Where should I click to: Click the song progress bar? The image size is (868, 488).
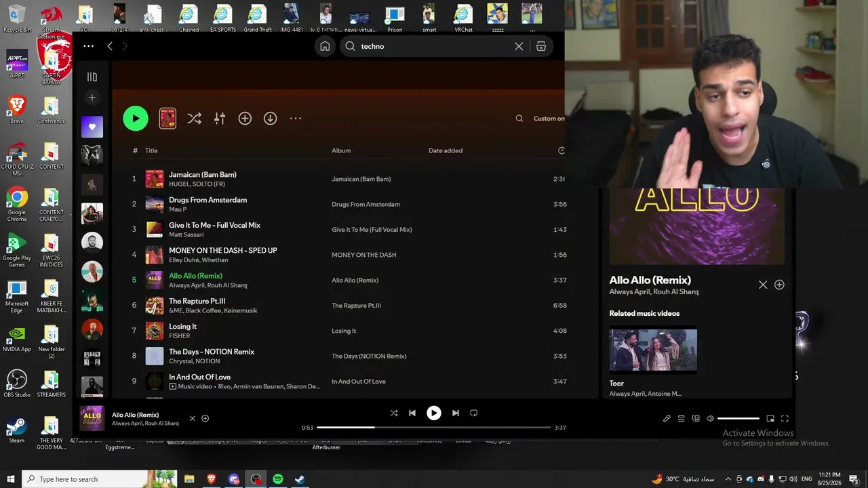[434, 428]
